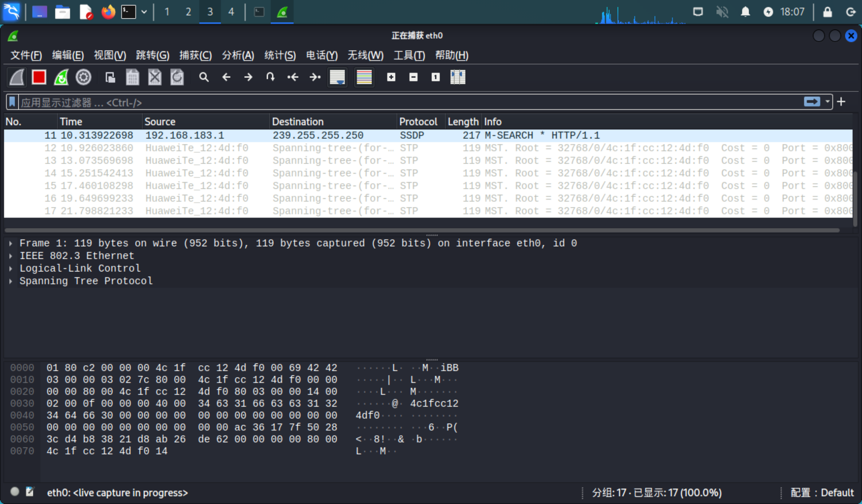Expand the IEEE 802.3 Ethernet tree item
This screenshot has width=862, height=504.
click(11, 255)
